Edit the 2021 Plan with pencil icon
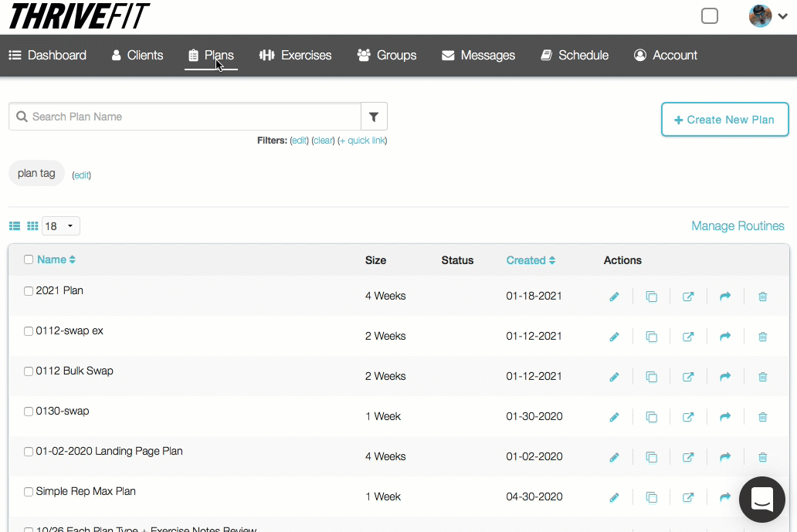The height and width of the screenshot is (532, 797). point(614,296)
